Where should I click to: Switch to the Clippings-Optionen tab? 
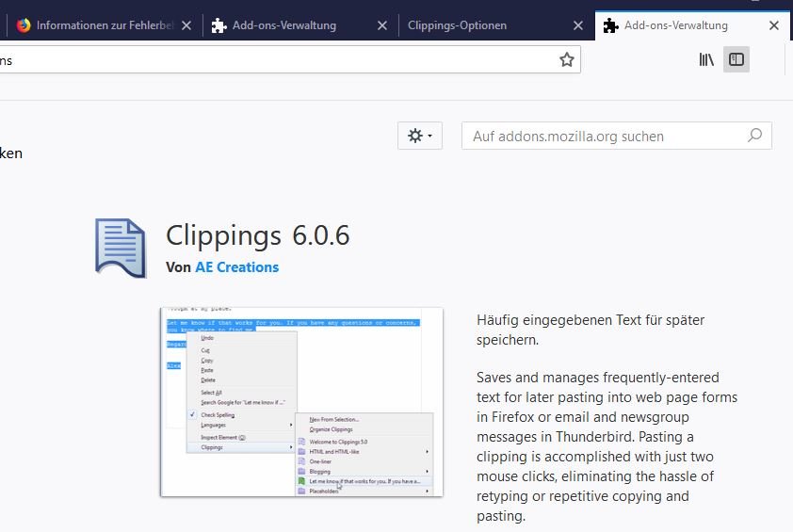click(471, 25)
